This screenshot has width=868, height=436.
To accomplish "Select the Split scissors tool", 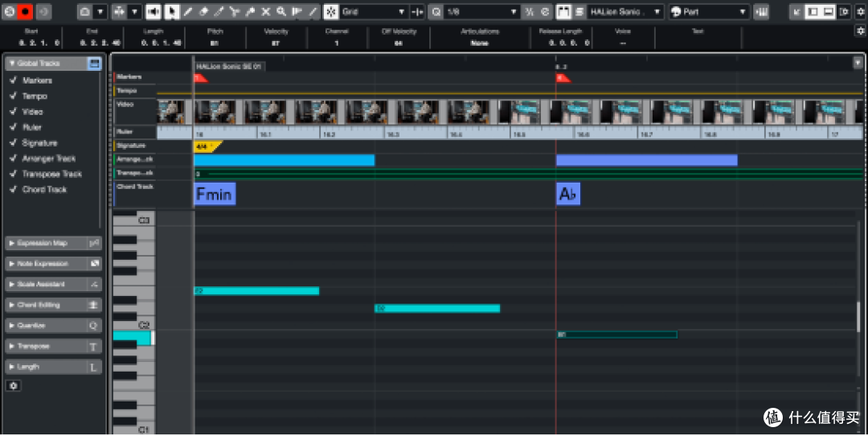I will pyautogui.click(x=234, y=11).
